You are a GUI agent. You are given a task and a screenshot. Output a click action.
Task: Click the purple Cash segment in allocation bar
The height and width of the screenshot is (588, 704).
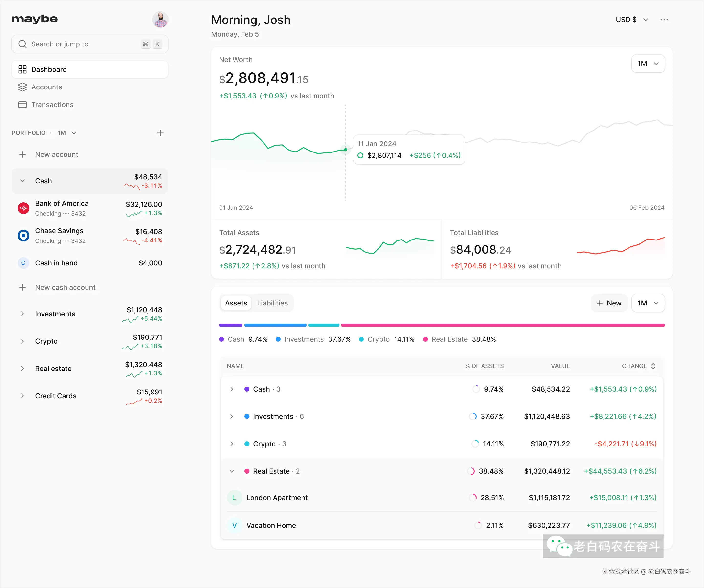(230, 325)
